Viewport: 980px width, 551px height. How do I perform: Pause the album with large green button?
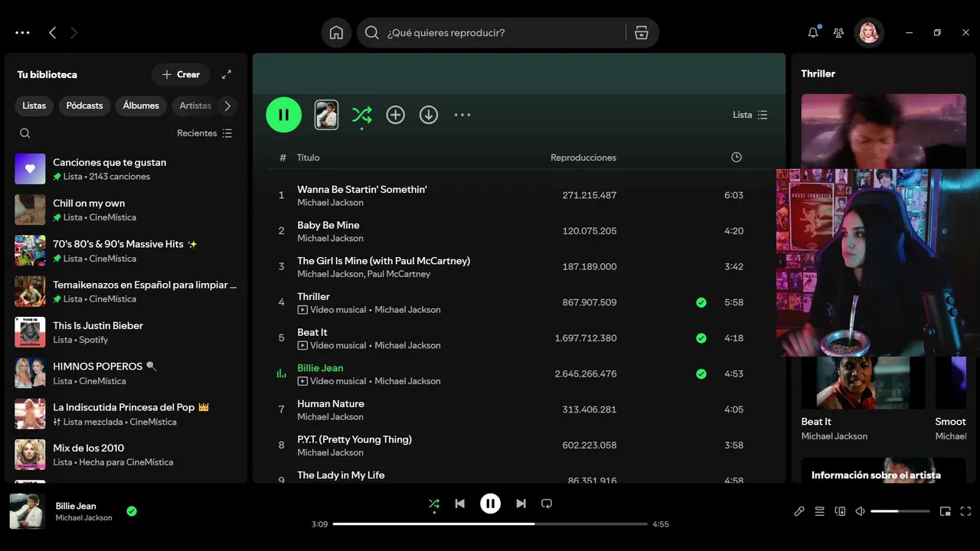click(284, 115)
